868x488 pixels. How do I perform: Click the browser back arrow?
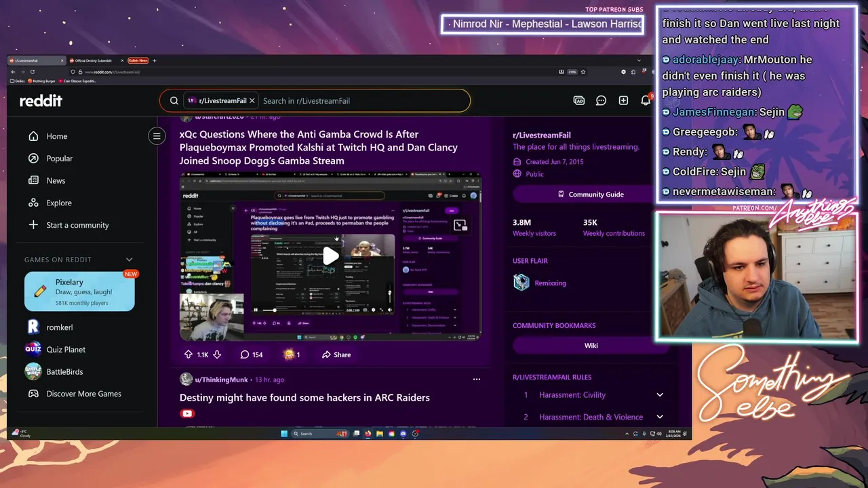[13, 72]
